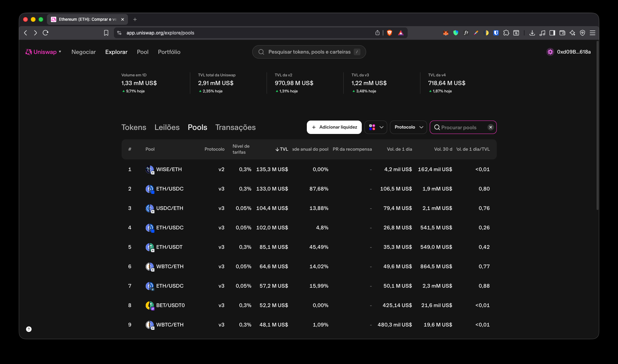Open a new browser tab
This screenshot has width=618, height=364.
coord(135,19)
